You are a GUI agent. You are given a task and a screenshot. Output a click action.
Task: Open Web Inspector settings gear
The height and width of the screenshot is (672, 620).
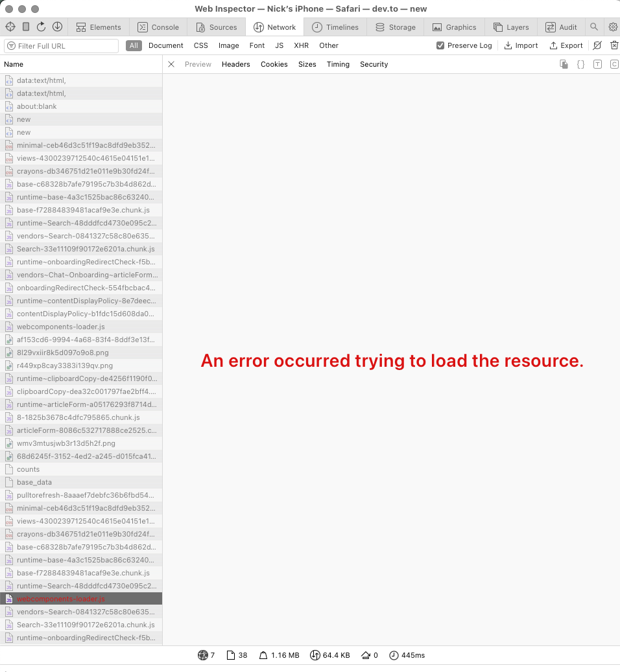613,27
